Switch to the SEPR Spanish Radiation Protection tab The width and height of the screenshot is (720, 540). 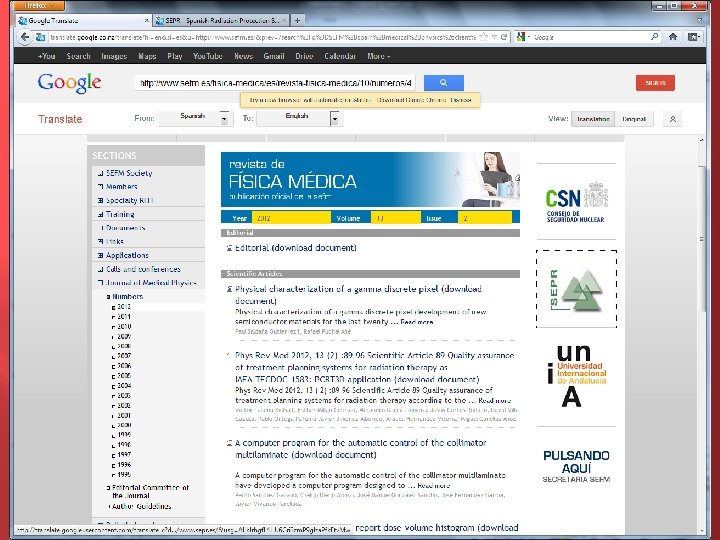coord(221,21)
